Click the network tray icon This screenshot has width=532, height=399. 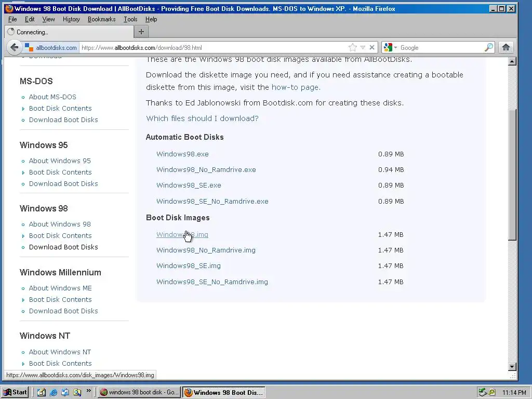tap(482, 393)
